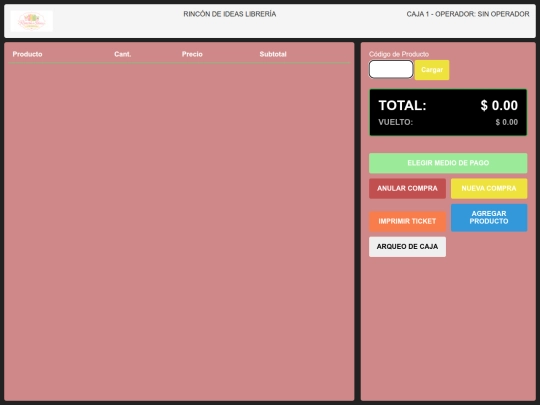540x405 pixels.
Task: Open ARQUEO DE CAJA
Action: click(x=407, y=247)
